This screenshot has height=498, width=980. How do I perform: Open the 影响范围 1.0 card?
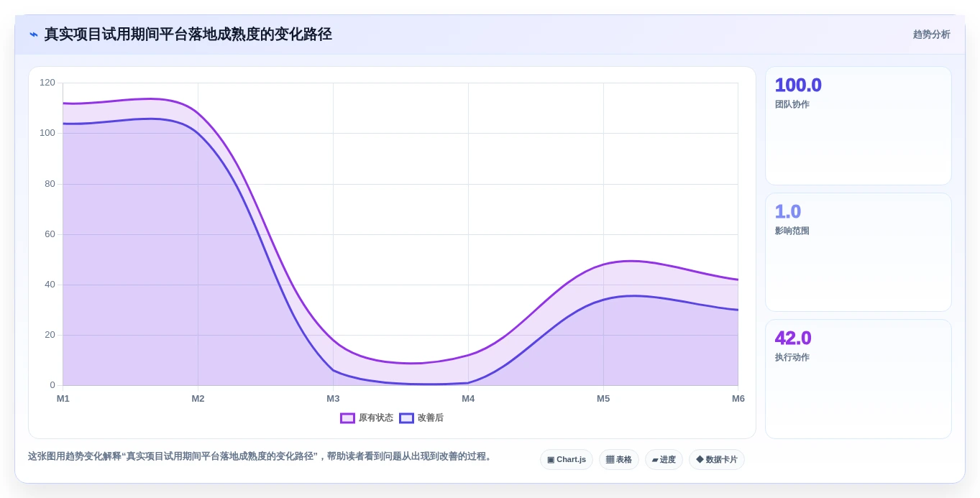(x=858, y=252)
